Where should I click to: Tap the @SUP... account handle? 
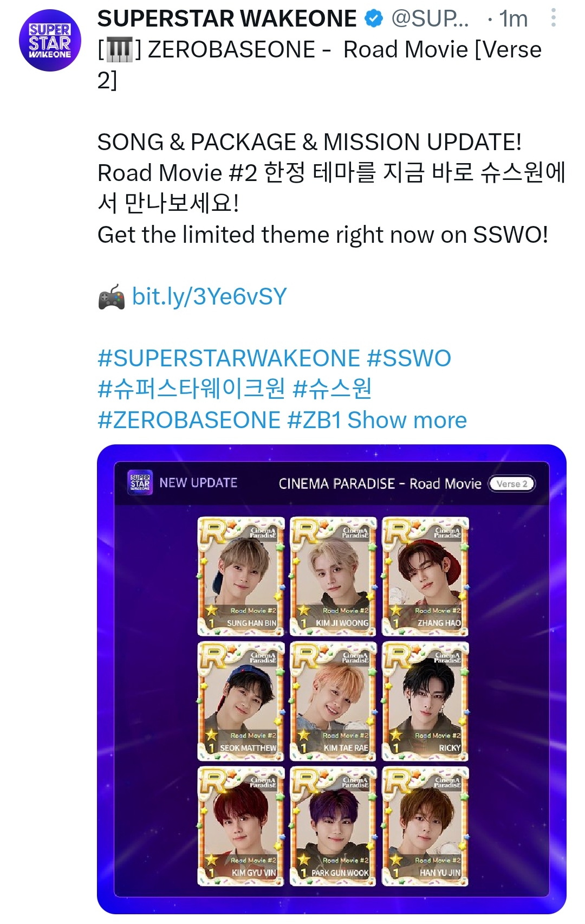pyautogui.click(x=430, y=19)
